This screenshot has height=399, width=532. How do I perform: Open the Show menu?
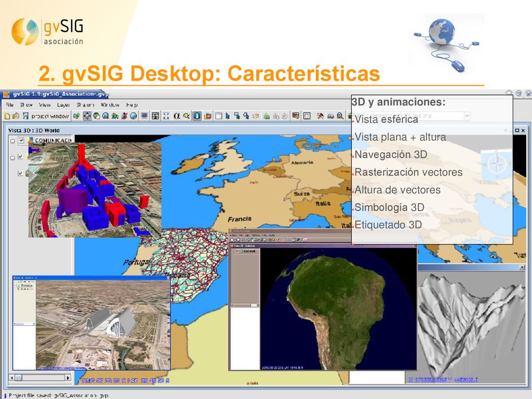tap(26, 105)
